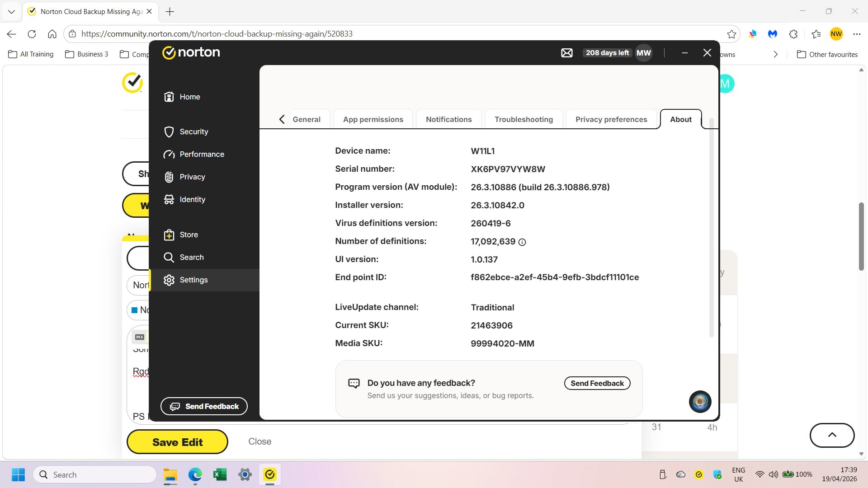Open a new browser tab
Viewport: 868px width, 488px height.
(170, 12)
